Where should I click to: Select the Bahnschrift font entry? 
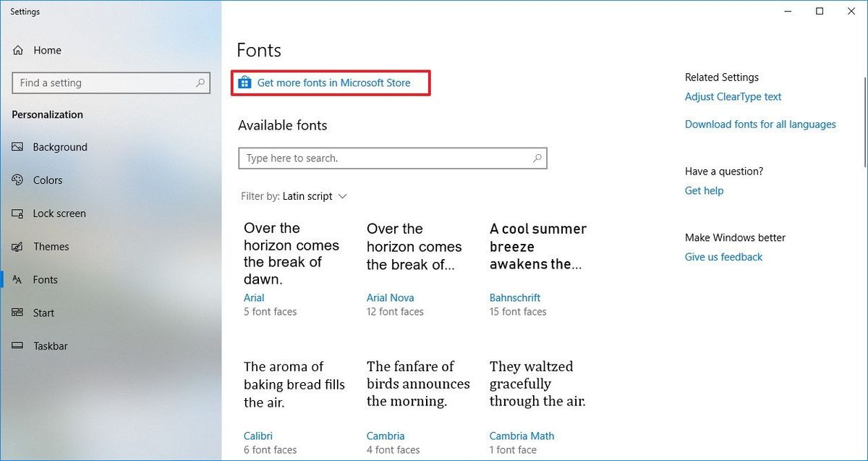pyautogui.click(x=514, y=297)
